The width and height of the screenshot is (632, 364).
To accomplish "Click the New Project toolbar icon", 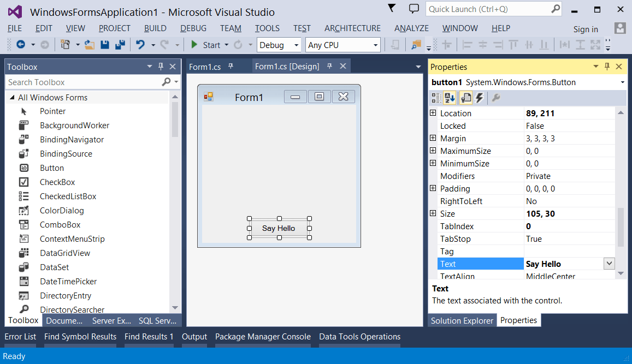I will coord(65,45).
